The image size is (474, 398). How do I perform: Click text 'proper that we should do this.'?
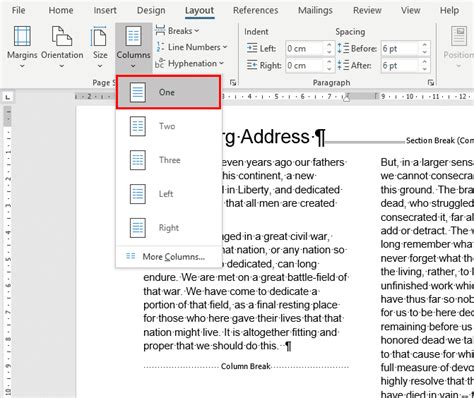[x=210, y=346]
